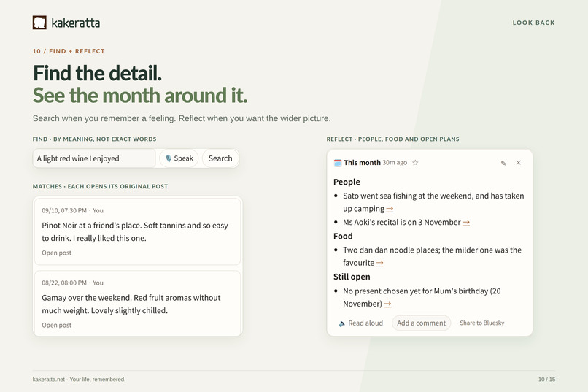Click the Ms Aoki's recital bullet text

(x=402, y=223)
